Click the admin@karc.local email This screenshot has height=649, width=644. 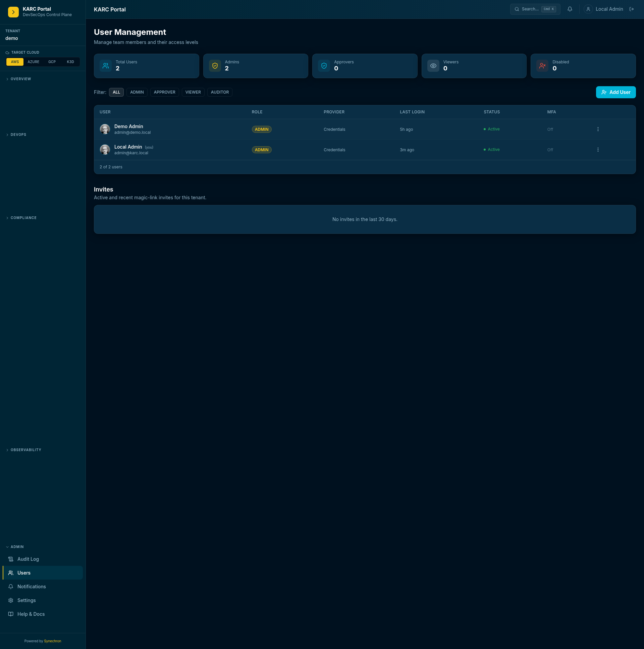131,153
